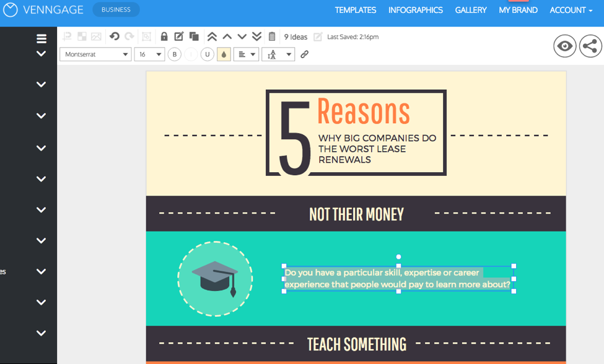
Task: Go to the TEMPLATES menu item
Action: point(355,10)
